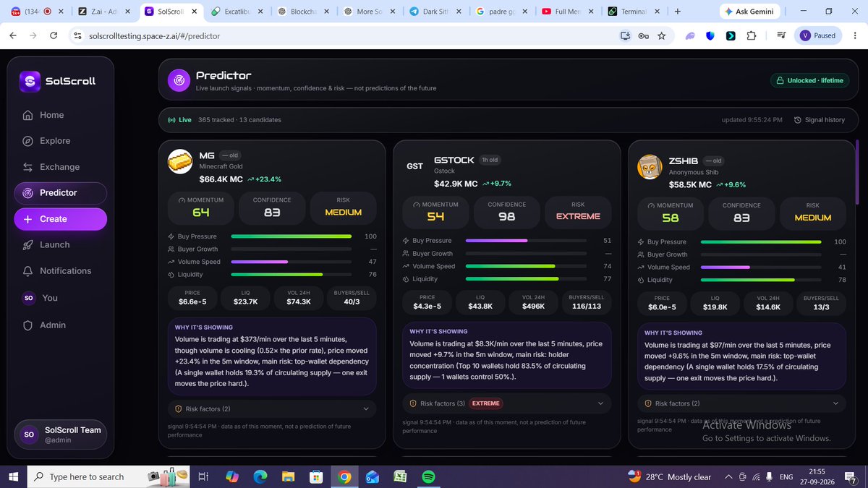Open the Home page in sidebar

[x=60, y=115]
